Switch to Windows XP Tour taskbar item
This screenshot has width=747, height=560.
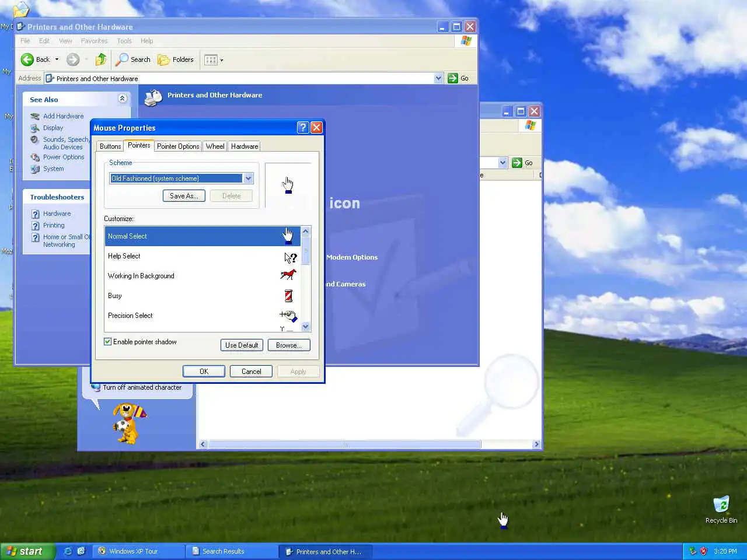tap(138, 551)
